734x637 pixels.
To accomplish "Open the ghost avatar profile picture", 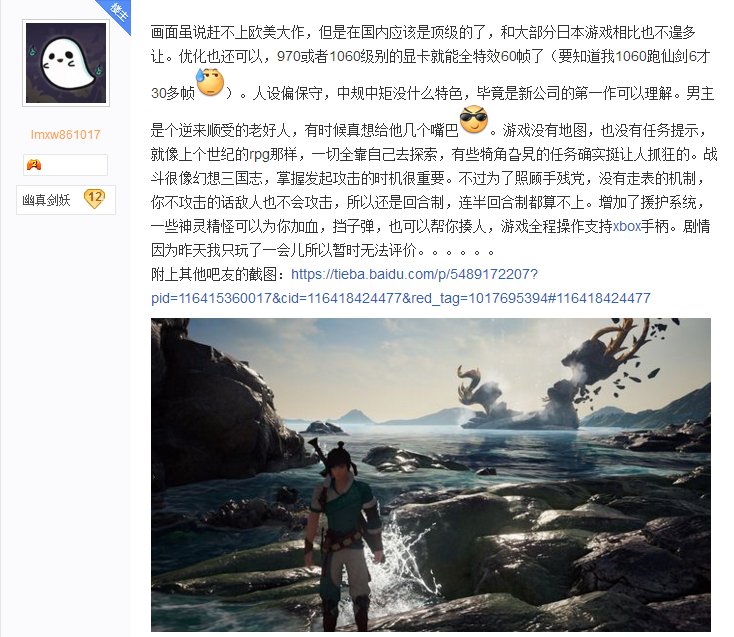I will pos(66,63).
